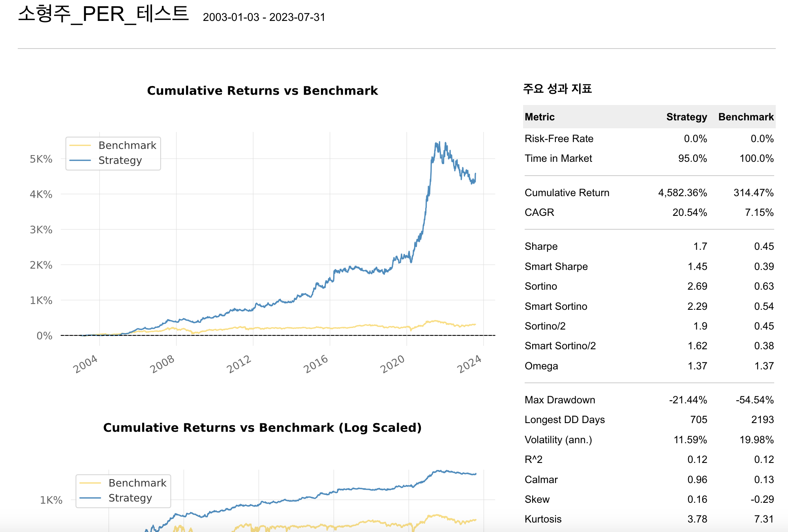
Task: Click the Metric column header
Action: tap(539, 117)
